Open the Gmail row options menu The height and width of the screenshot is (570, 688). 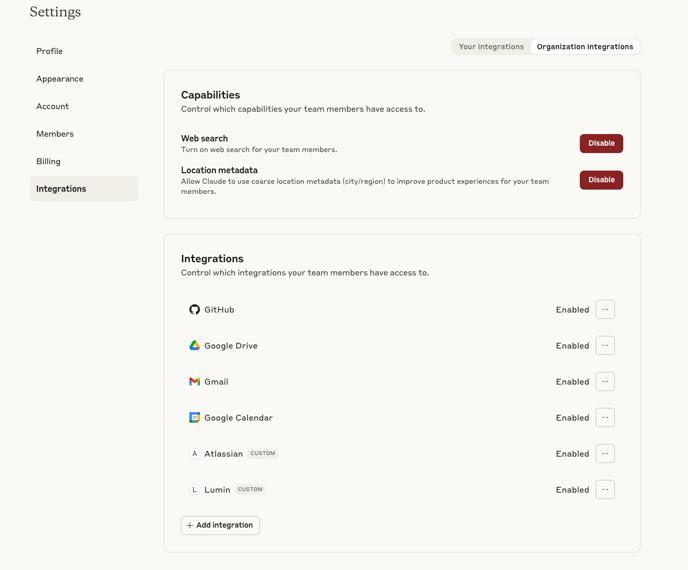click(x=605, y=381)
